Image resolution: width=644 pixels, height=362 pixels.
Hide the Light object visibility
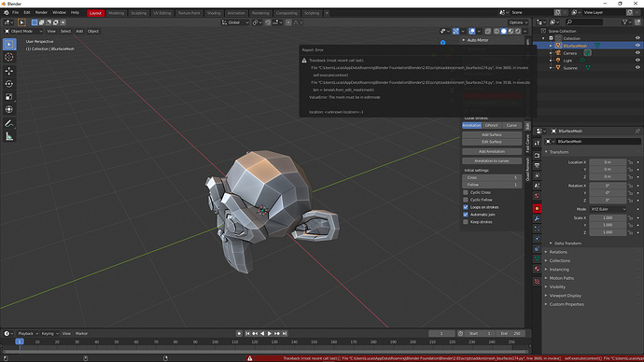637,61
